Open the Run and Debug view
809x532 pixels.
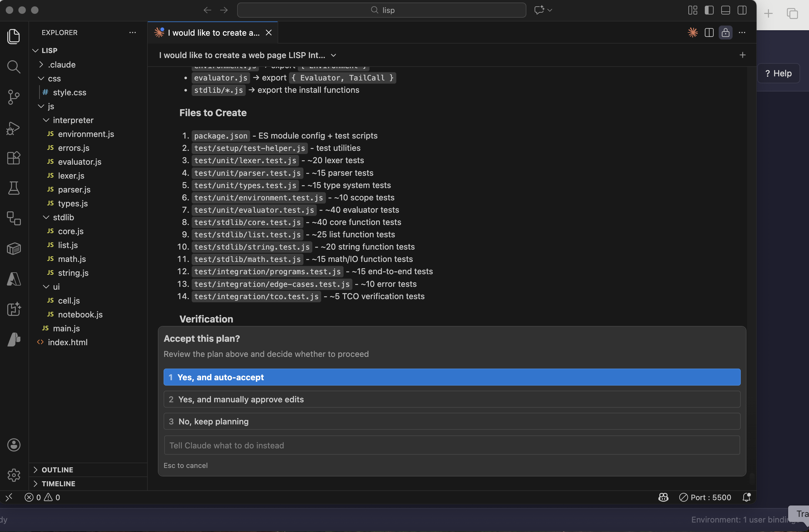pos(14,128)
